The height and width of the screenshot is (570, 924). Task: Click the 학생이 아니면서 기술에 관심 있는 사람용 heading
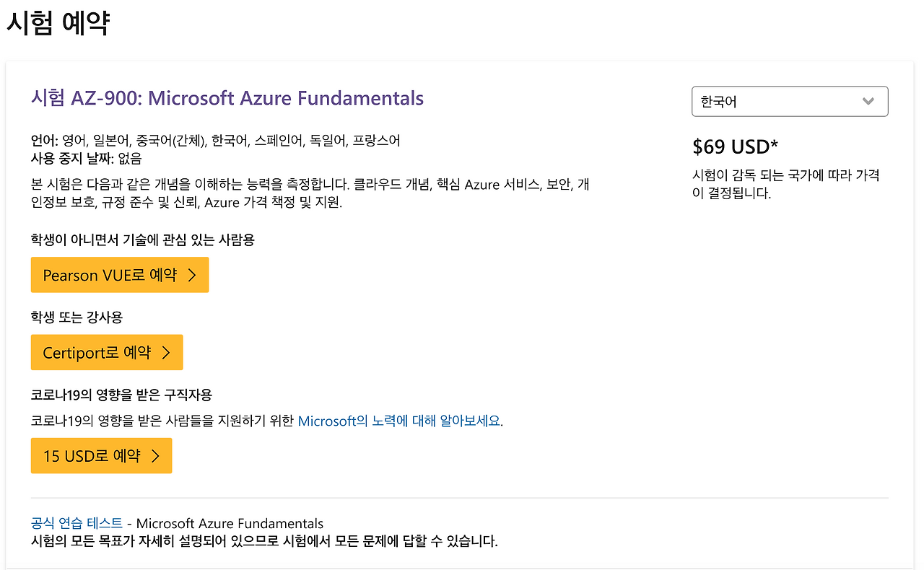click(x=143, y=240)
